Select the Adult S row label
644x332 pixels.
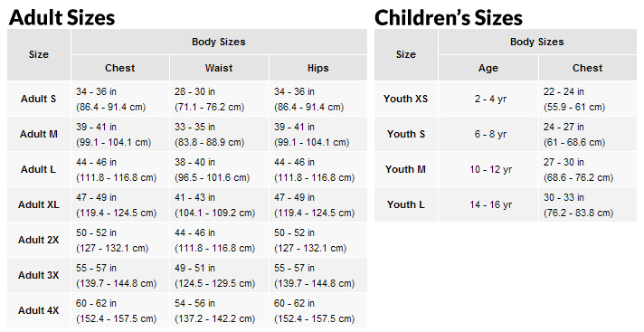[x=39, y=99]
